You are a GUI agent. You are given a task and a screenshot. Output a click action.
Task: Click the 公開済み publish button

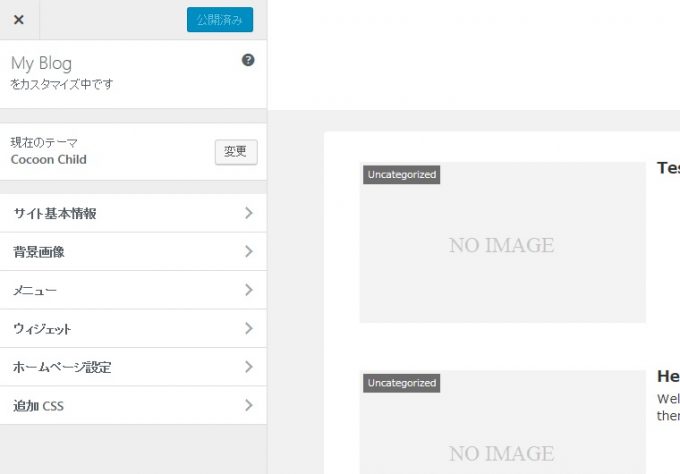tap(220, 20)
